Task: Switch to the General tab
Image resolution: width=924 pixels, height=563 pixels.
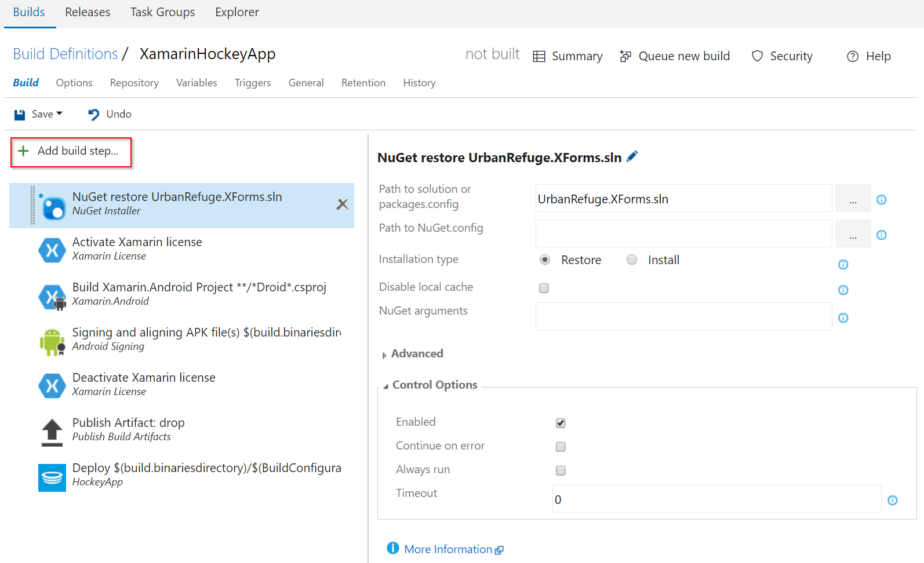Action: point(306,83)
